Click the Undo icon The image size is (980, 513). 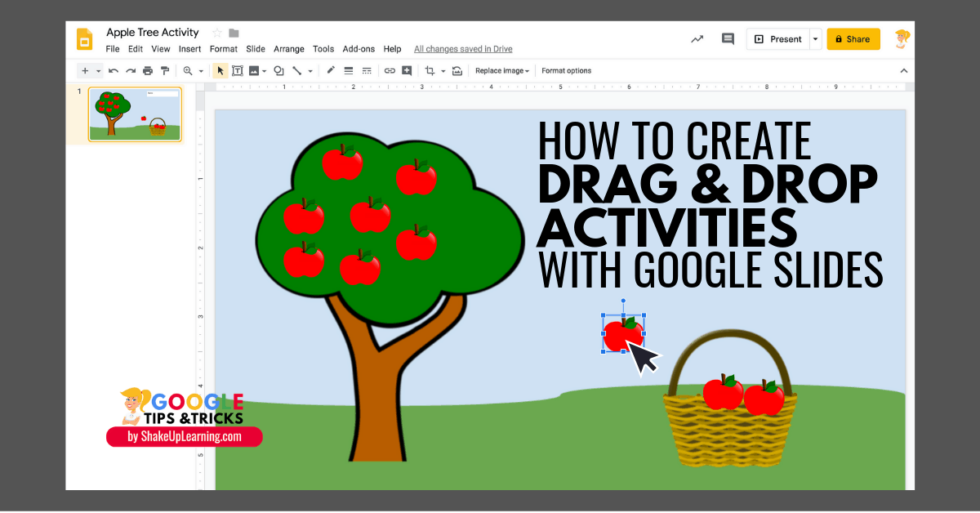[114, 70]
